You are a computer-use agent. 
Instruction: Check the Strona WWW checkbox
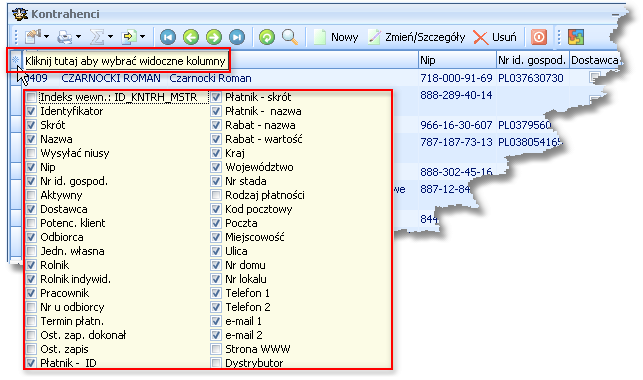point(216,349)
